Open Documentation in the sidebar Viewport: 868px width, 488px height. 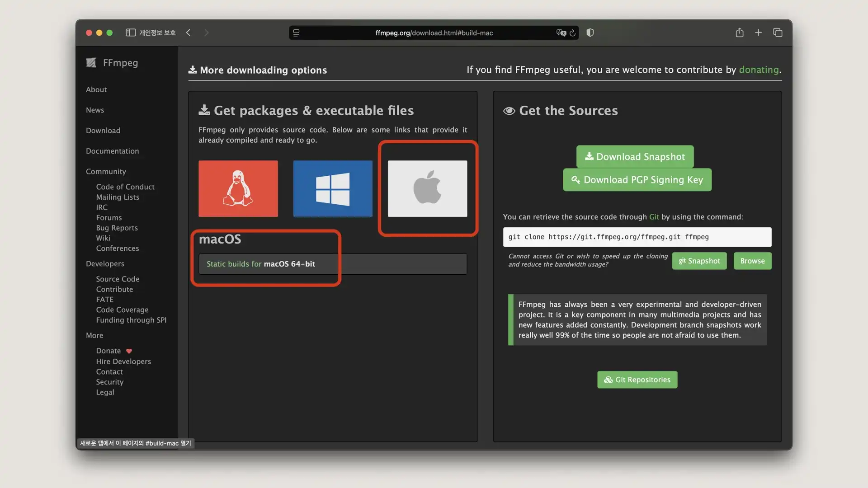coord(113,151)
